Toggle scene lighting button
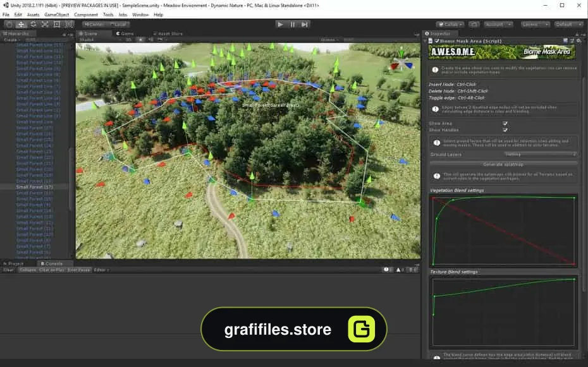The width and height of the screenshot is (588, 367). [141, 39]
